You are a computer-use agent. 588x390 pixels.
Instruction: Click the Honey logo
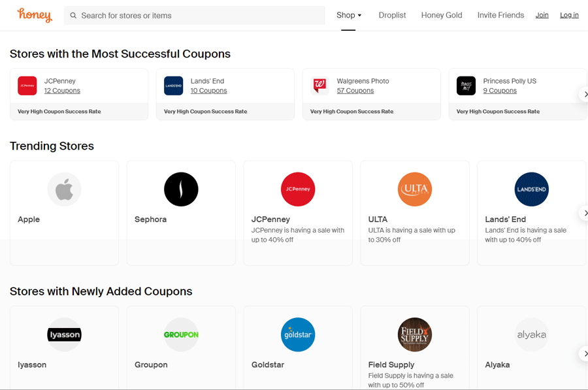click(x=35, y=15)
